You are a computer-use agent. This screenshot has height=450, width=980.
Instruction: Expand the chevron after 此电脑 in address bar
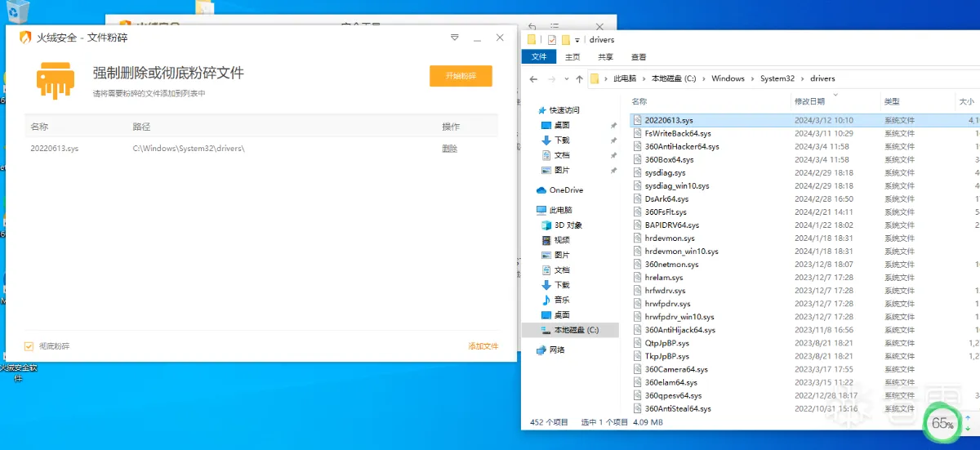644,78
